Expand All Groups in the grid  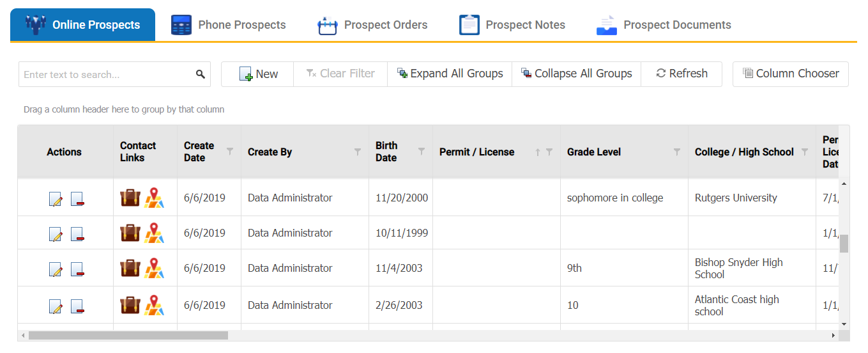pos(450,74)
